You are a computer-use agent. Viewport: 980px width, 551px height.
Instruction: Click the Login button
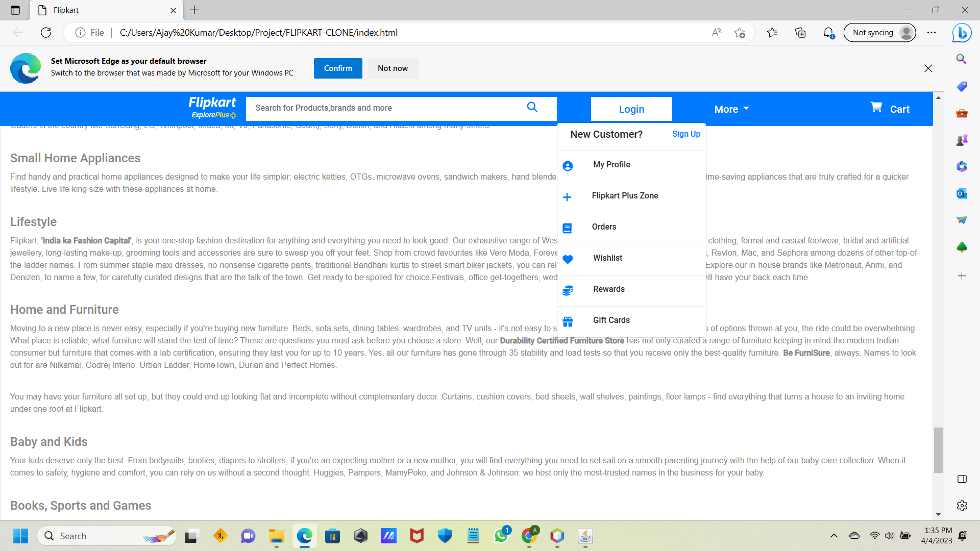[631, 109]
